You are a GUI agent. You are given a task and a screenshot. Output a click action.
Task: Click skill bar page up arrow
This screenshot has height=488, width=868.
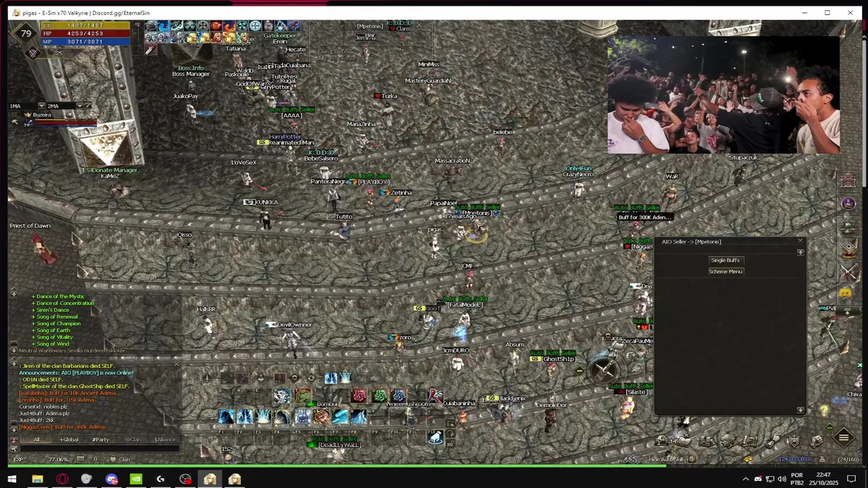[203, 434]
